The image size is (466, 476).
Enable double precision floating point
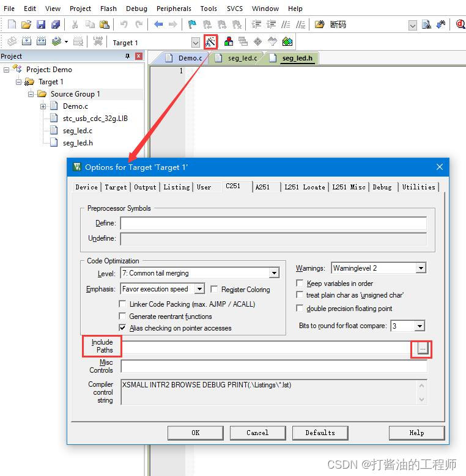pos(300,309)
